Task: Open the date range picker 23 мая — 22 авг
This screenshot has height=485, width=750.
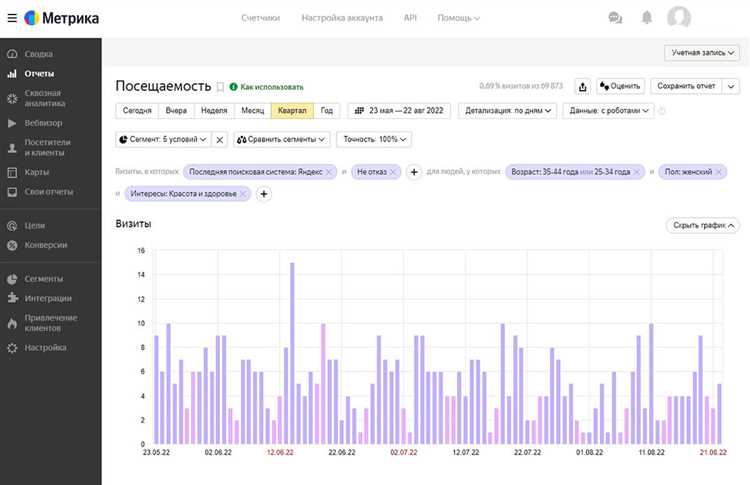Action: coord(401,111)
